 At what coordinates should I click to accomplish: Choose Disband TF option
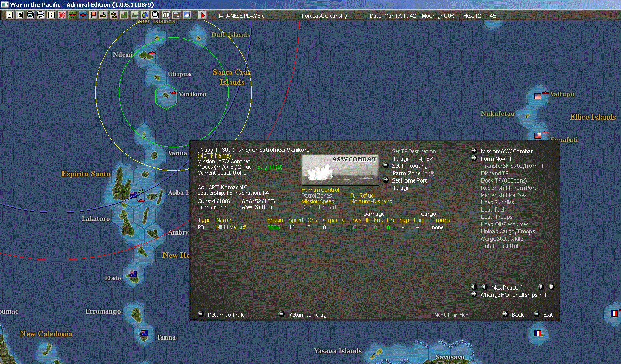pos(495,173)
